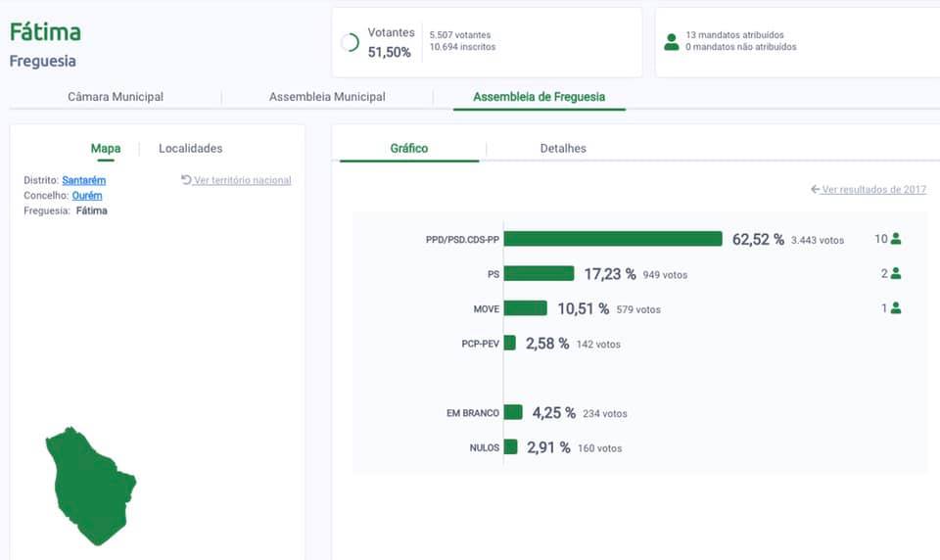This screenshot has width=940, height=560.
Task: Click Ver resultados de 2017 link
Action: [x=873, y=190]
